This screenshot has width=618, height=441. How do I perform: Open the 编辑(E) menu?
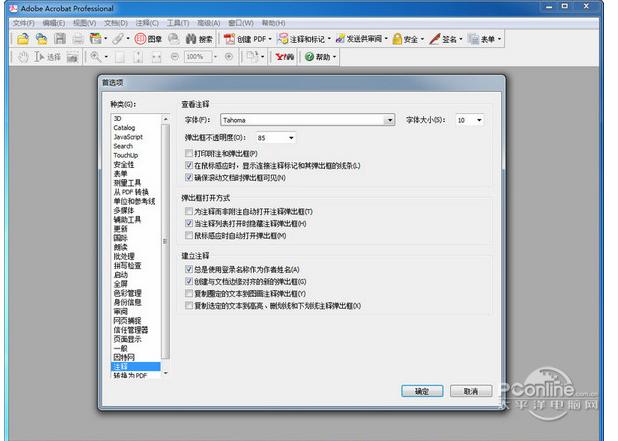(x=54, y=23)
